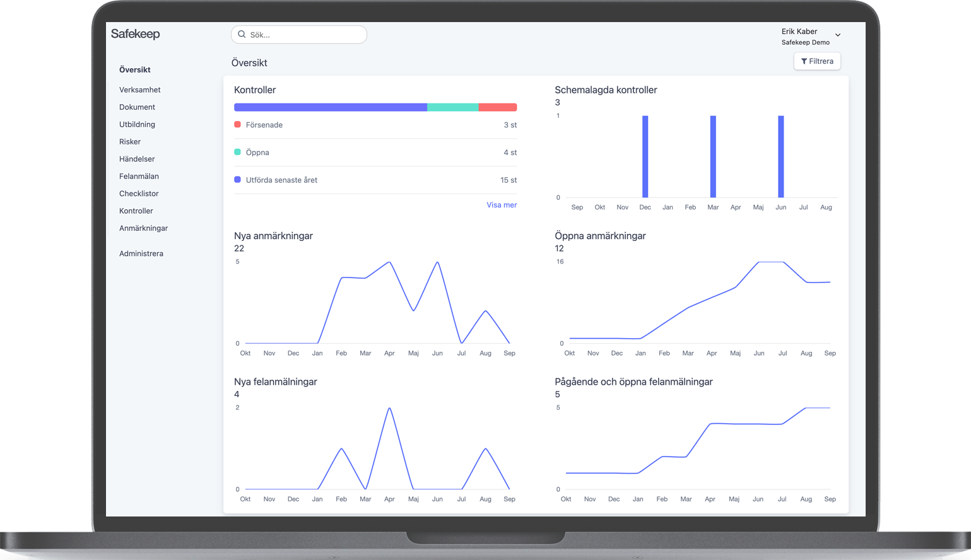Click the teal segment of Kontroller bar

click(453, 107)
